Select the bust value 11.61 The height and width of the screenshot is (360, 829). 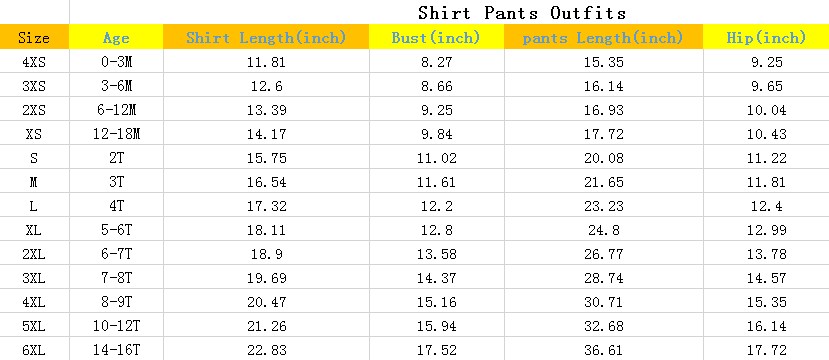437,182
